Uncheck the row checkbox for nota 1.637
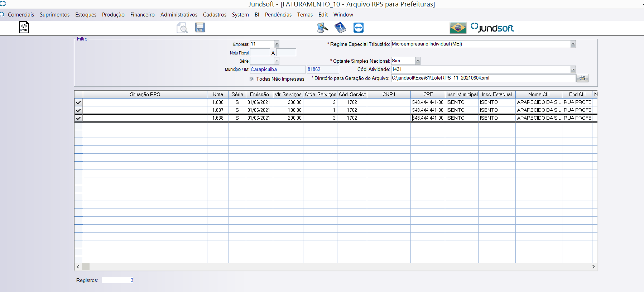644x292 pixels. click(x=78, y=110)
